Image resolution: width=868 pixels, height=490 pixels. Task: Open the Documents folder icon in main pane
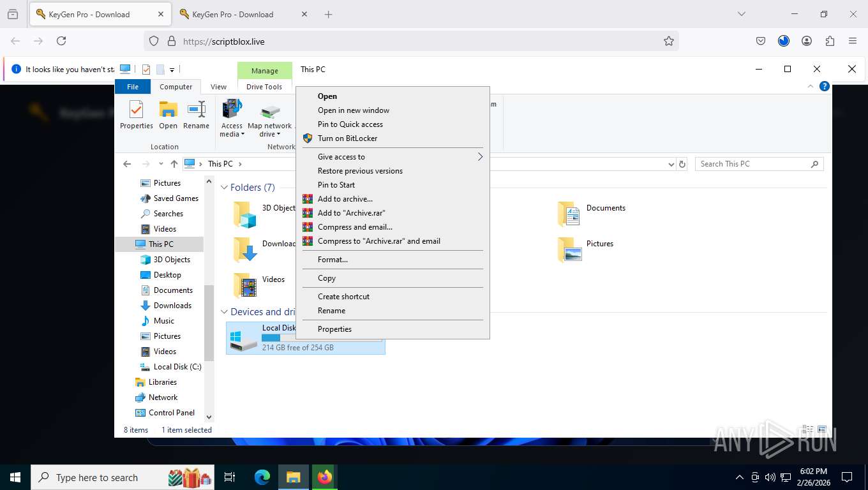point(569,214)
